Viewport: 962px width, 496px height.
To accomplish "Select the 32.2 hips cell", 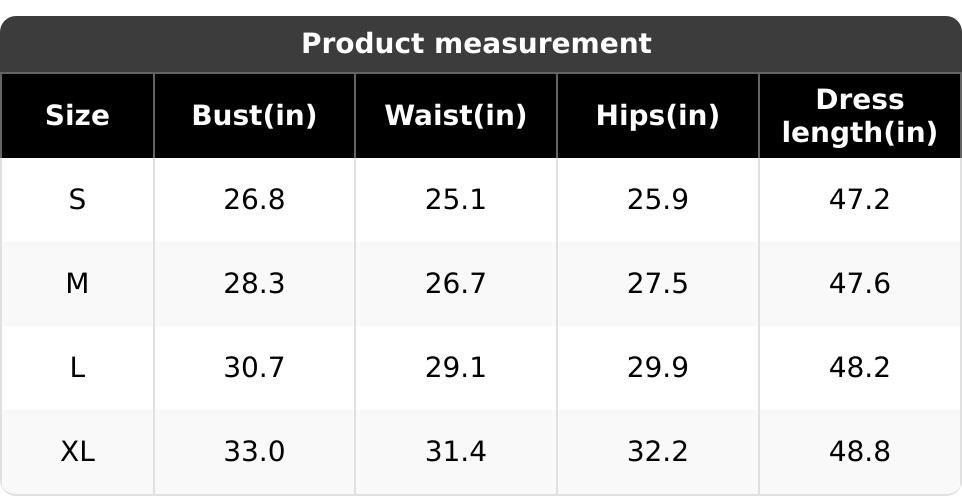I will (658, 452).
